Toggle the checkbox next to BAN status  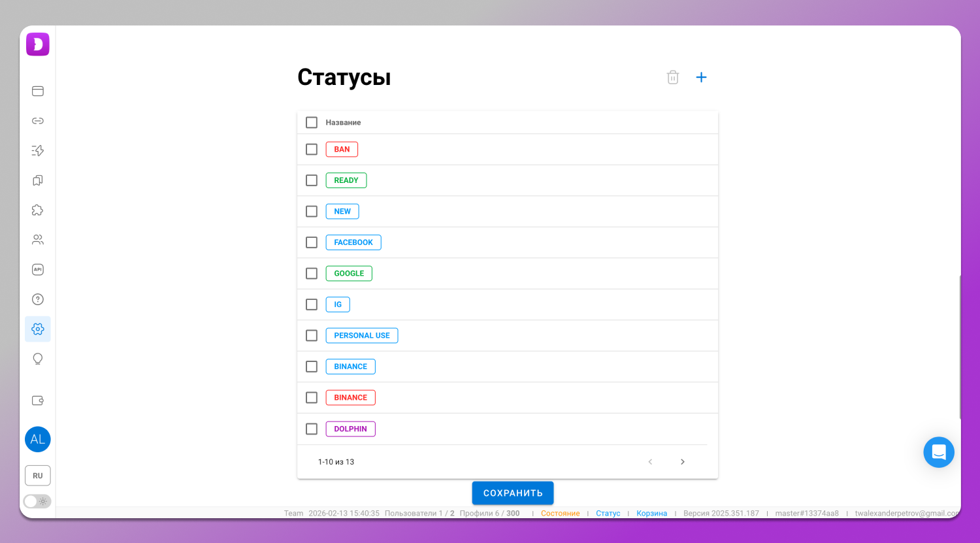[x=311, y=149]
